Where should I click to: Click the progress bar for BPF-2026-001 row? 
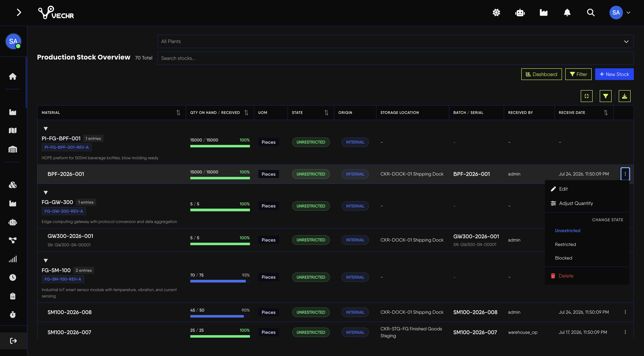point(220,178)
